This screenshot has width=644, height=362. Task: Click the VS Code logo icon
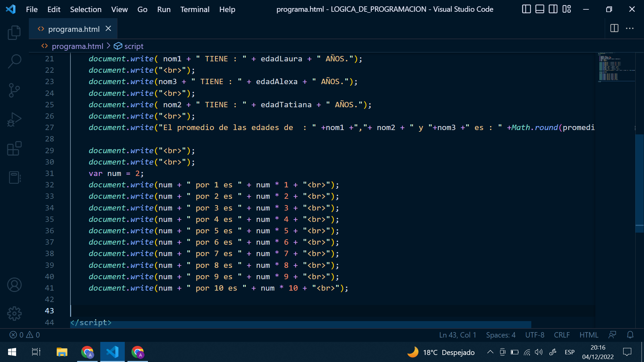point(11,9)
